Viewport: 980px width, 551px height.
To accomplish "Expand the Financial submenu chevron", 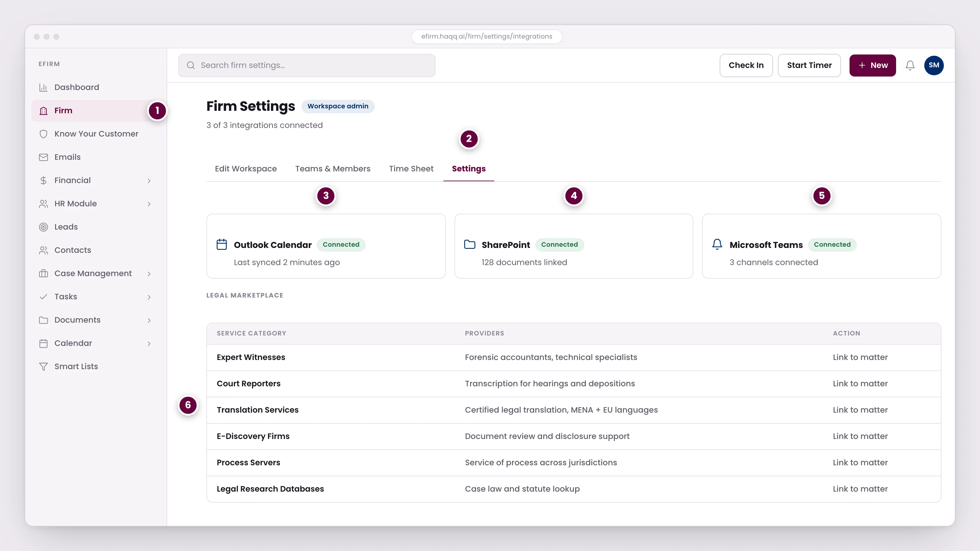I will click(149, 181).
